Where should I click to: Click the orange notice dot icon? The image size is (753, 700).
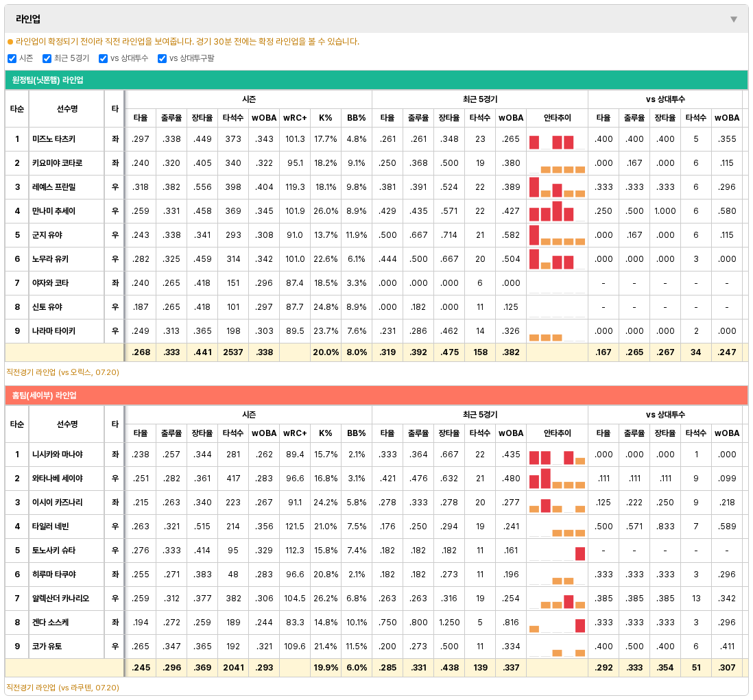10,42
